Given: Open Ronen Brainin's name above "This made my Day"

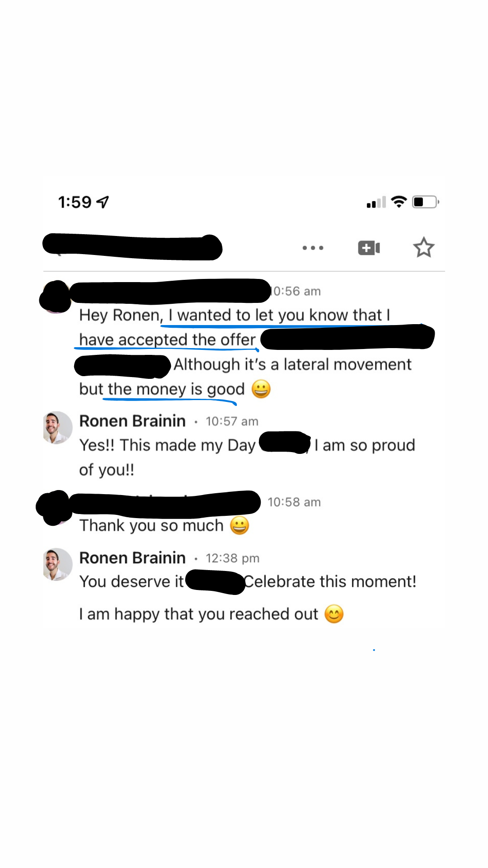Looking at the screenshot, I should tap(132, 421).
